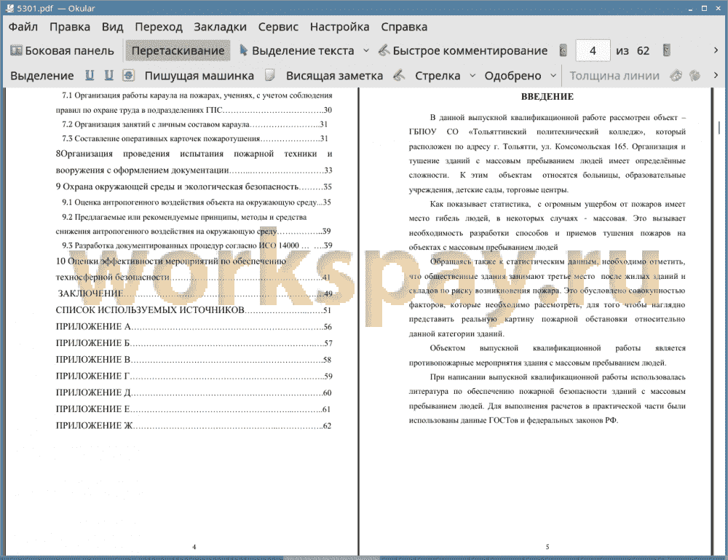Toggle the sidebar with Боковая панель button
Image resolution: width=728 pixels, height=560 pixels.
[x=62, y=51]
